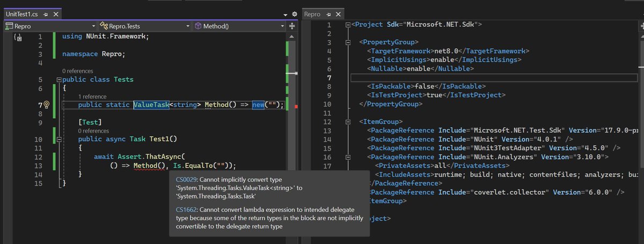
Task: Click the ValueTask type on line 7
Action: (151, 105)
